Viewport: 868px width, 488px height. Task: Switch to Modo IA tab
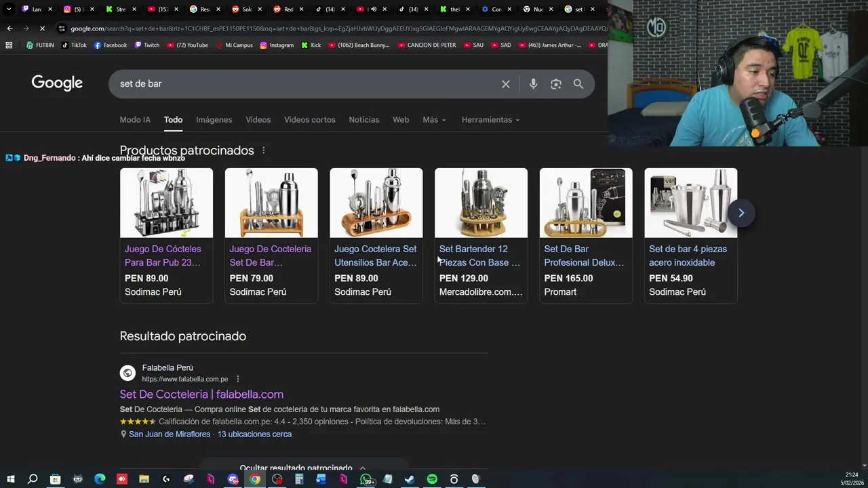(x=135, y=120)
